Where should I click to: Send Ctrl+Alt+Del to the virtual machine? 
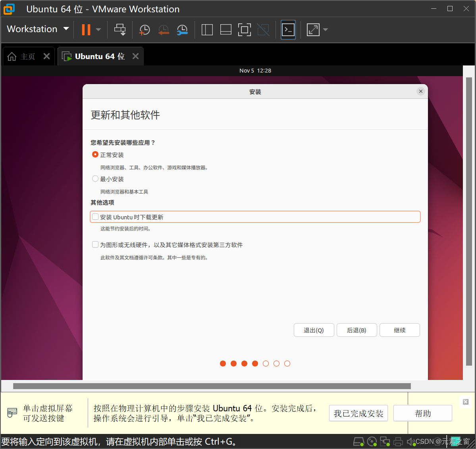tap(120, 30)
